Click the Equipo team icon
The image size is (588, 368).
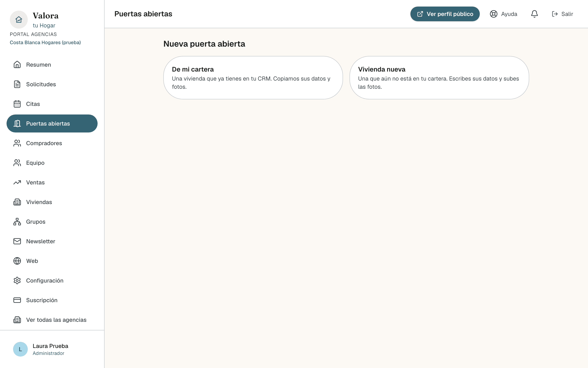click(17, 163)
